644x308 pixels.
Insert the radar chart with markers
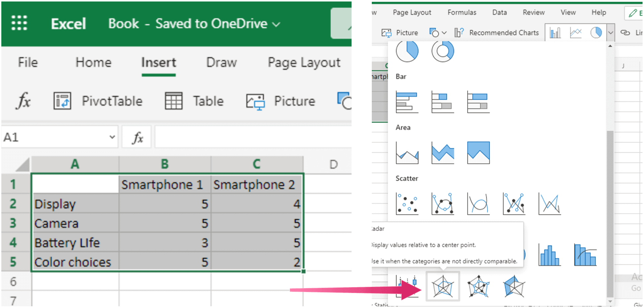click(478, 286)
